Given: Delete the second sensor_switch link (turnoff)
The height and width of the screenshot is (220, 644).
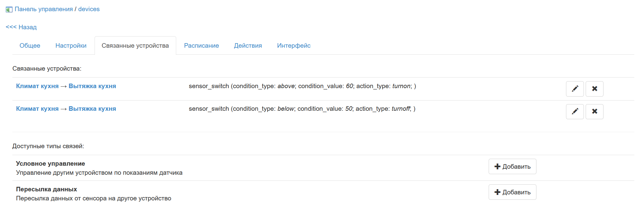Looking at the screenshot, I should pyautogui.click(x=594, y=111).
